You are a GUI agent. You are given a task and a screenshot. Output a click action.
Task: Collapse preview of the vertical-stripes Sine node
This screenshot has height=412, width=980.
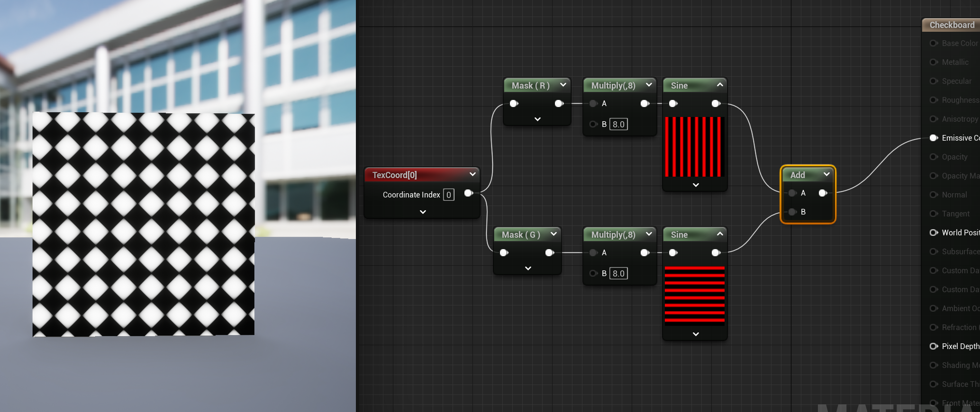(720, 85)
